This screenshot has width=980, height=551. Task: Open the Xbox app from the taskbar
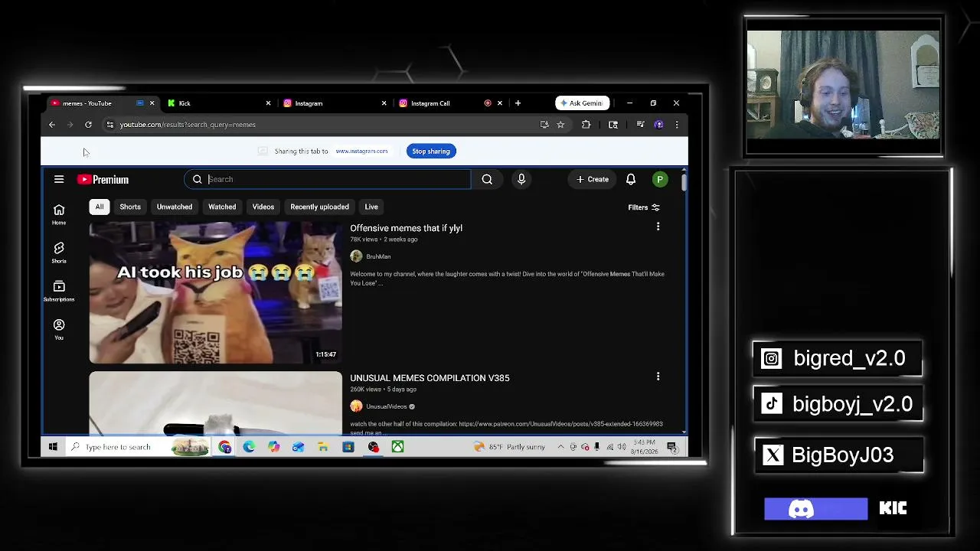pyautogui.click(x=397, y=447)
